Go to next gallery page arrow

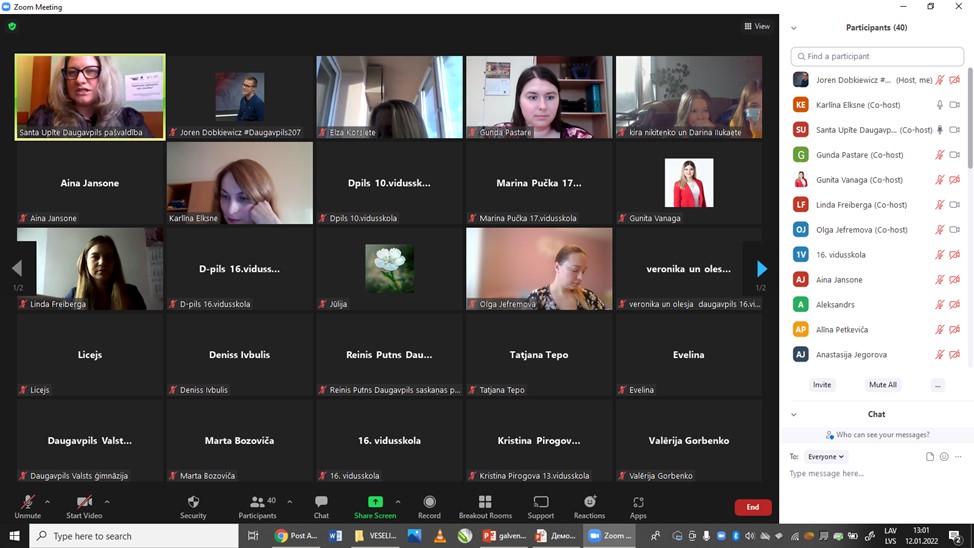762,268
